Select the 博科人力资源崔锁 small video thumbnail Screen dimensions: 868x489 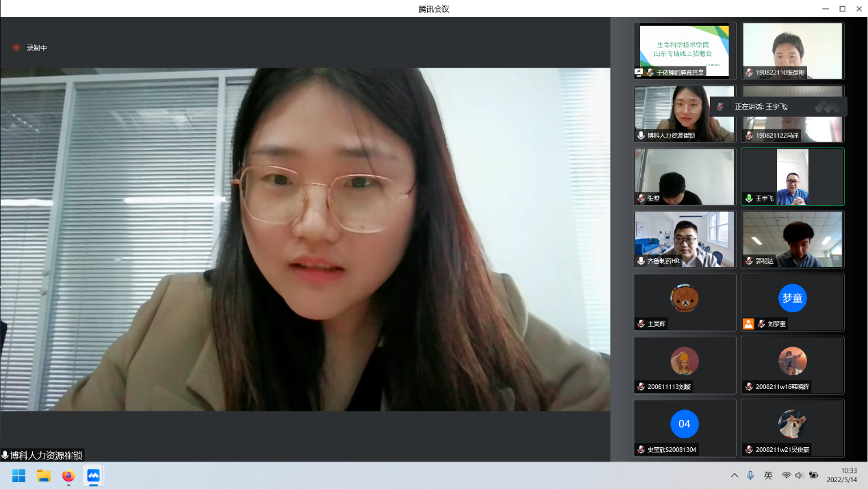point(685,114)
